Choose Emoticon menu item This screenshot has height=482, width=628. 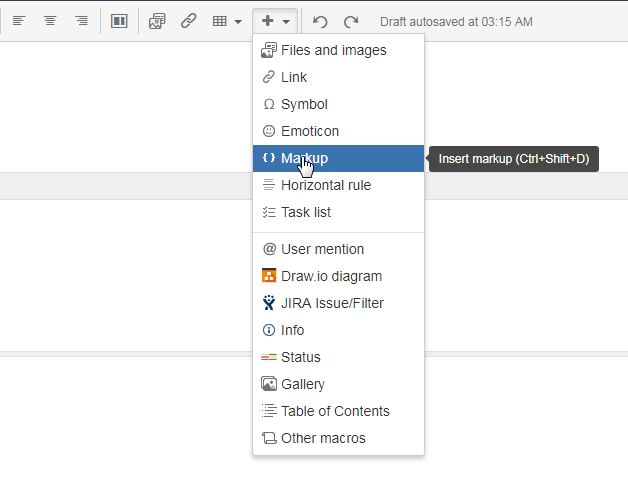(x=338, y=131)
